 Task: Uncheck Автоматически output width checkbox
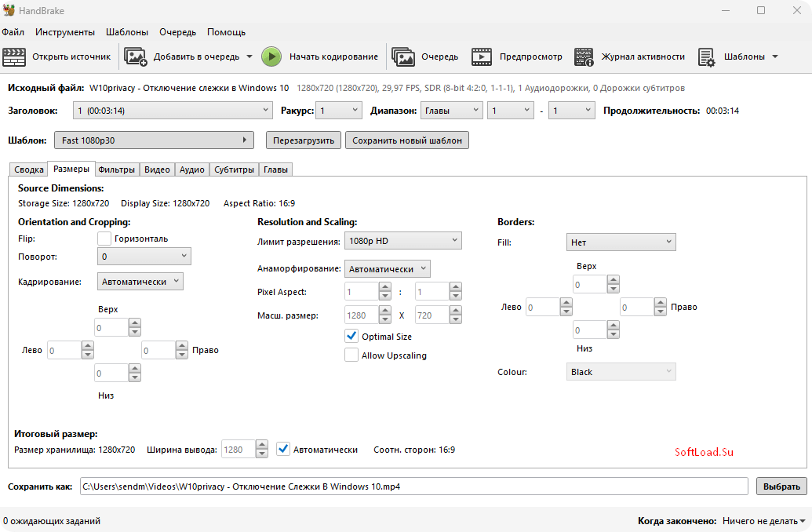tap(282, 449)
